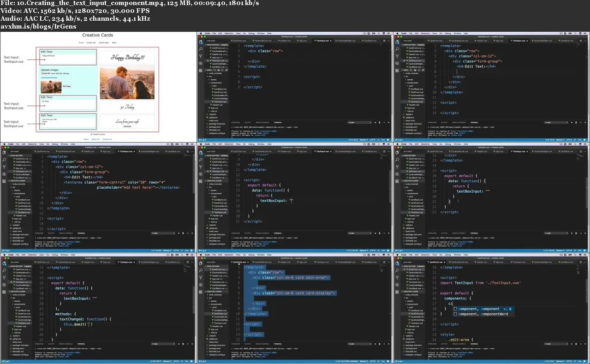
Task: Click 'Choose file' button under Upload Image
Action: [x=46, y=73]
